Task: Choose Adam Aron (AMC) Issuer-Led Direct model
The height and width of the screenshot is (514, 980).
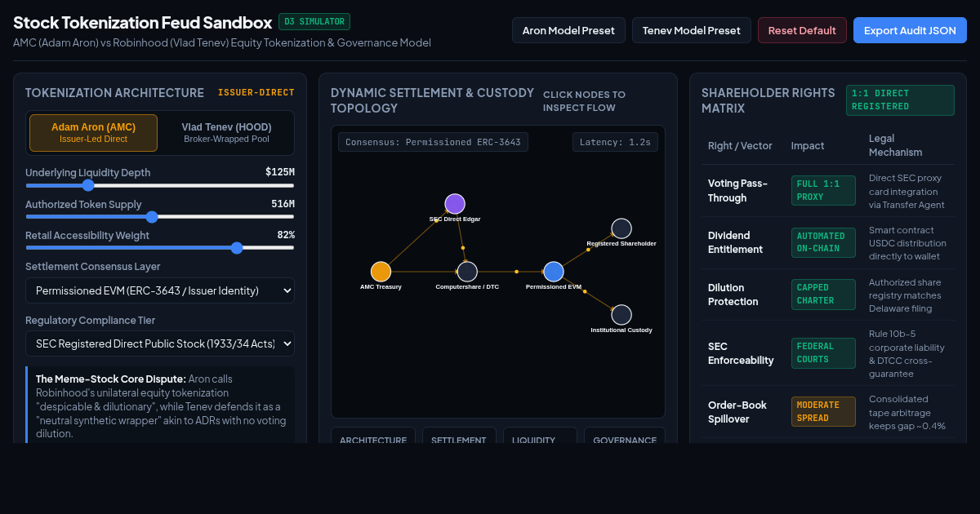Action: click(93, 133)
